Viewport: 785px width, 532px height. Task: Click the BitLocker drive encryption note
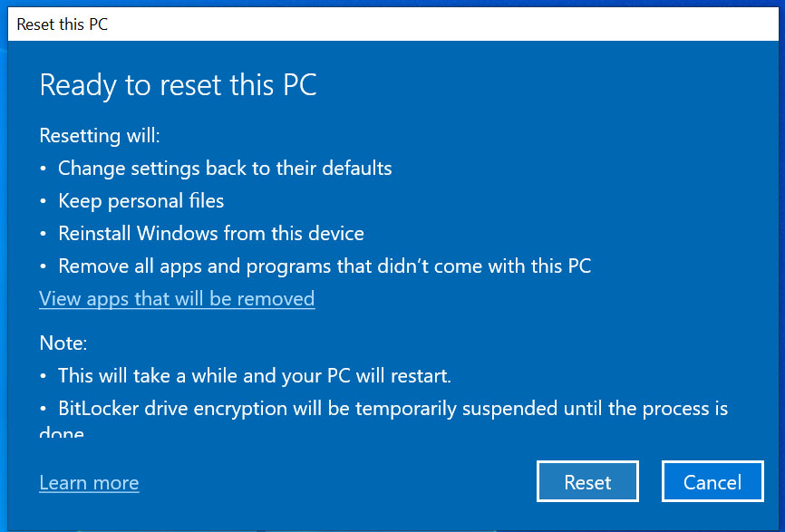(x=392, y=409)
